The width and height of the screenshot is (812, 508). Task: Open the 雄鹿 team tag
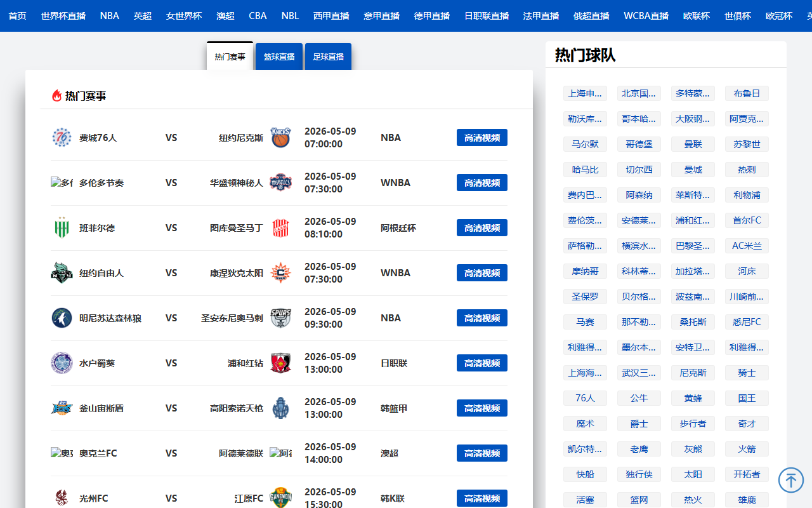pyautogui.click(x=747, y=500)
